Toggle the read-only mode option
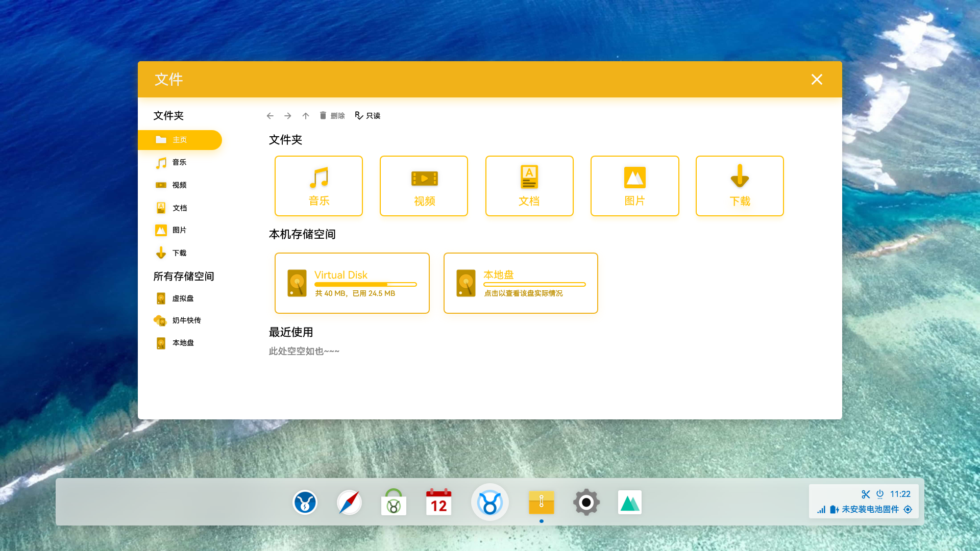 pos(368,116)
